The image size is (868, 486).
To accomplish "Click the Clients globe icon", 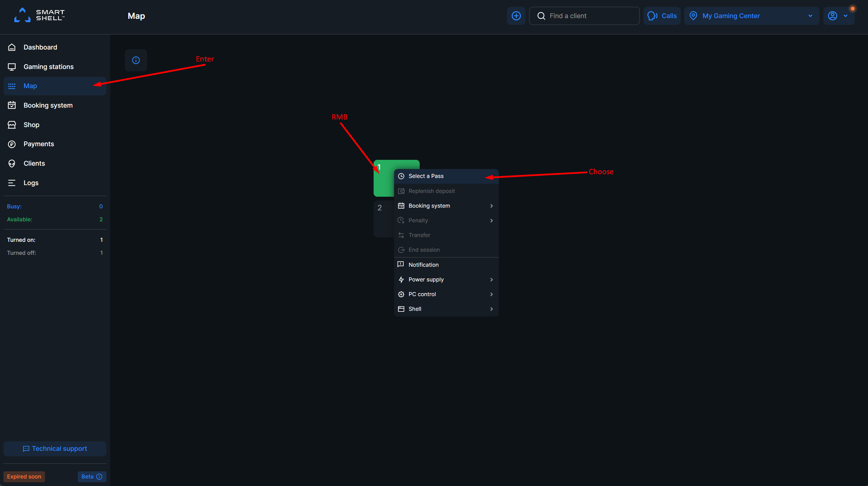I will click(x=12, y=163).
